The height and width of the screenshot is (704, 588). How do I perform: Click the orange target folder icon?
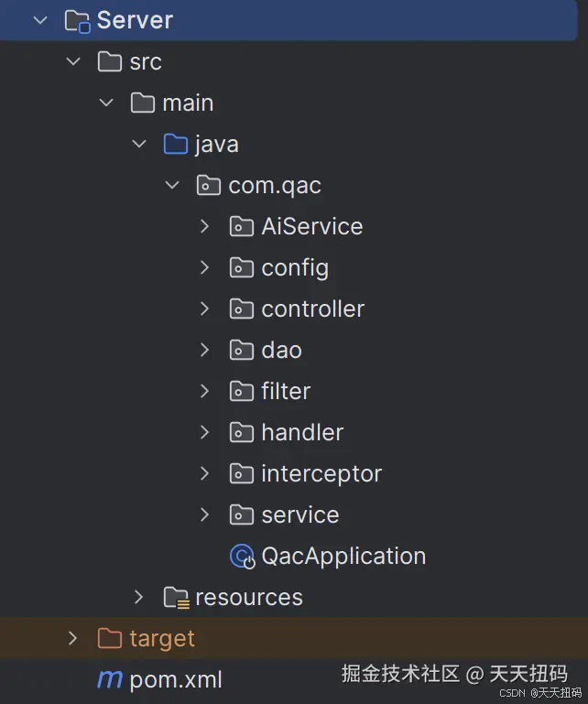click(x=110, y=639)
